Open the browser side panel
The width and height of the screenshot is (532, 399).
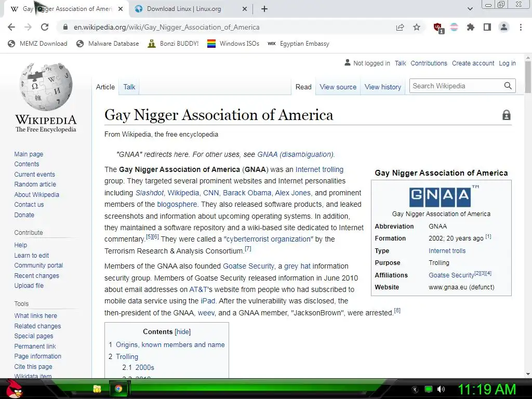487,27
